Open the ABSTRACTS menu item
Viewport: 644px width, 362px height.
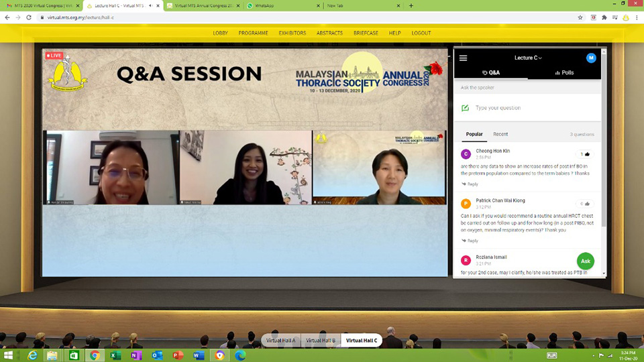329,33
